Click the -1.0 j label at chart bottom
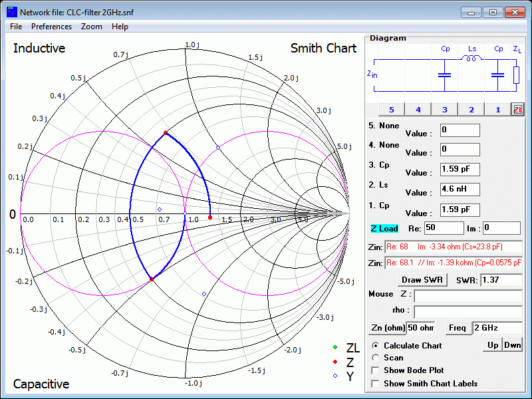This screenshot has height=399, width=532. pos(193,384)
